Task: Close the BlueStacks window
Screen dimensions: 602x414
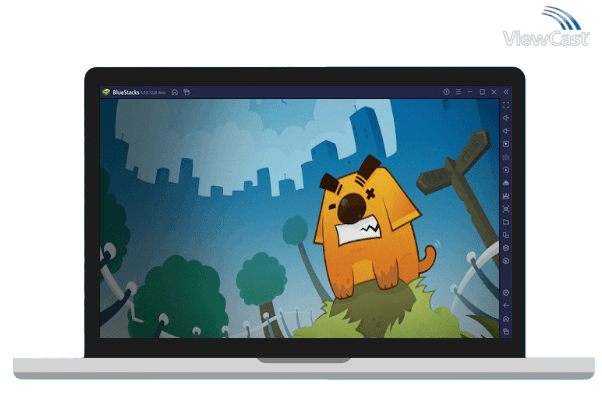Action: point(494,92)
